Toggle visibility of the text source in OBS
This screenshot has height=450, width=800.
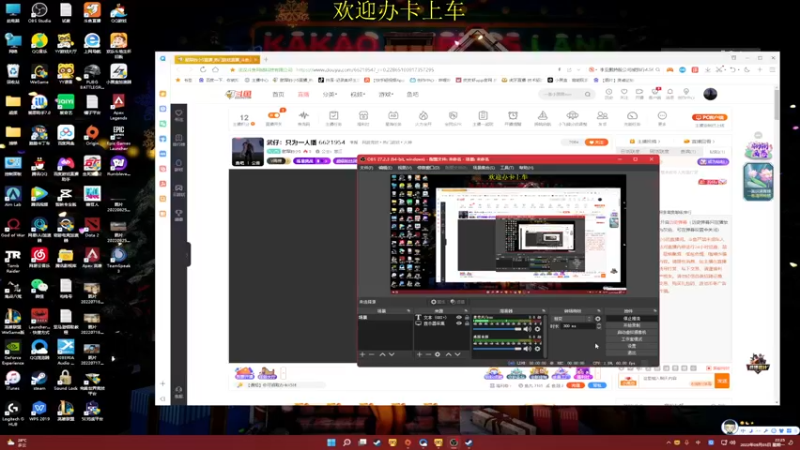click(x=459, y=317)
